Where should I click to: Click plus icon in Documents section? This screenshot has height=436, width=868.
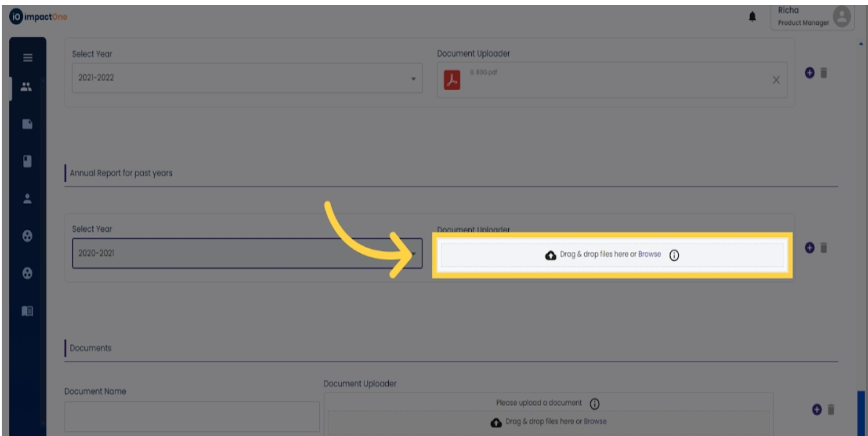tap(816, 409)
